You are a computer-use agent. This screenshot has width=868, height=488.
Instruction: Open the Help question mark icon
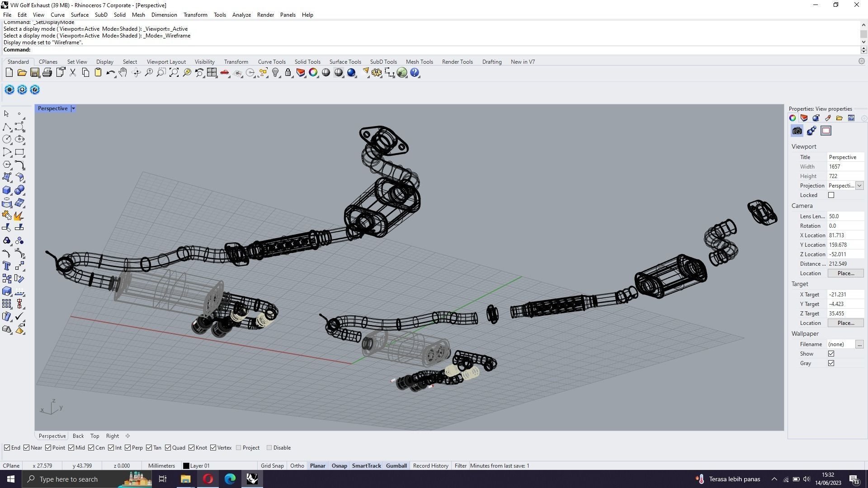click(x=415, y=73)
